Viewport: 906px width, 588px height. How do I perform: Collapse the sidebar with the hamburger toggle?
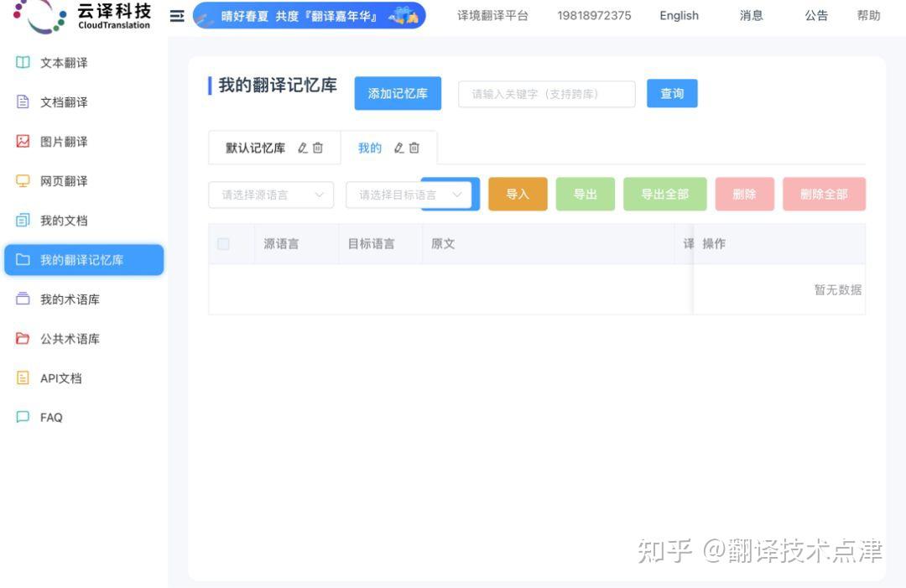(177, 15)
